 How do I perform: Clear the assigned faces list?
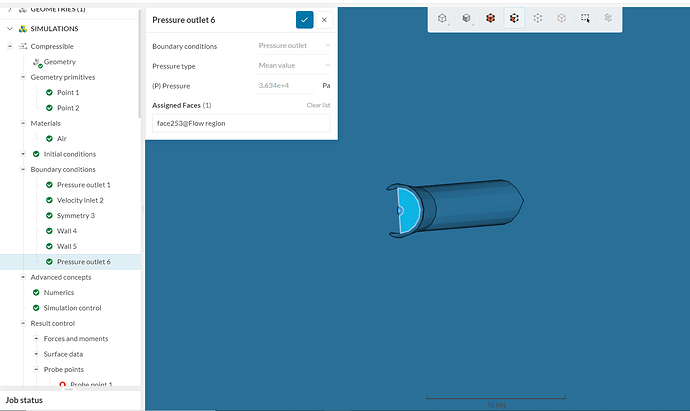[x=318, y=105]
